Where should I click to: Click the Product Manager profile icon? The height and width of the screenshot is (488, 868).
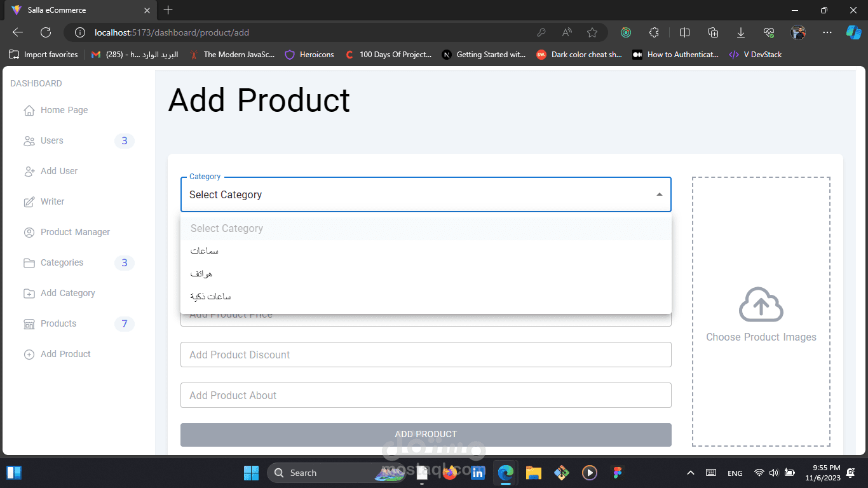[29, 233]
